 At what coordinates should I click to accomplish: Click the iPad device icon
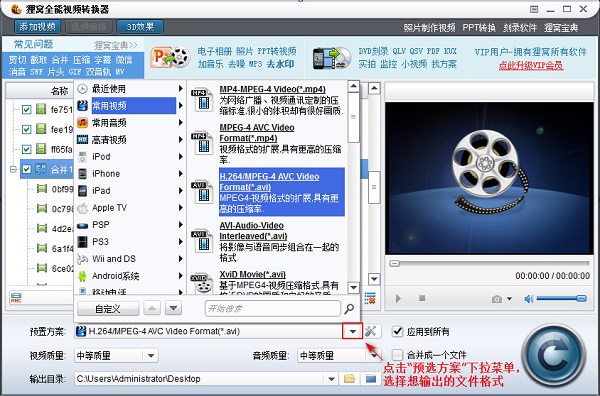(x=83, y=191)
